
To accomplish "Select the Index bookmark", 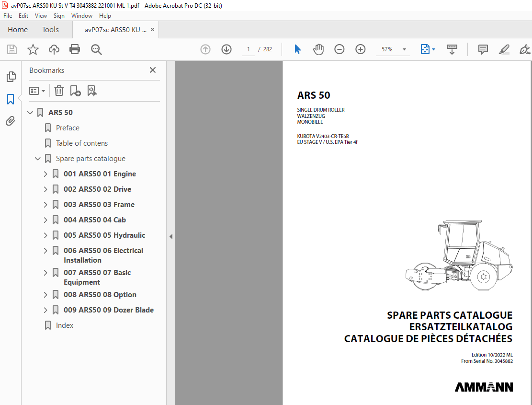I will (x=64, y=325).
